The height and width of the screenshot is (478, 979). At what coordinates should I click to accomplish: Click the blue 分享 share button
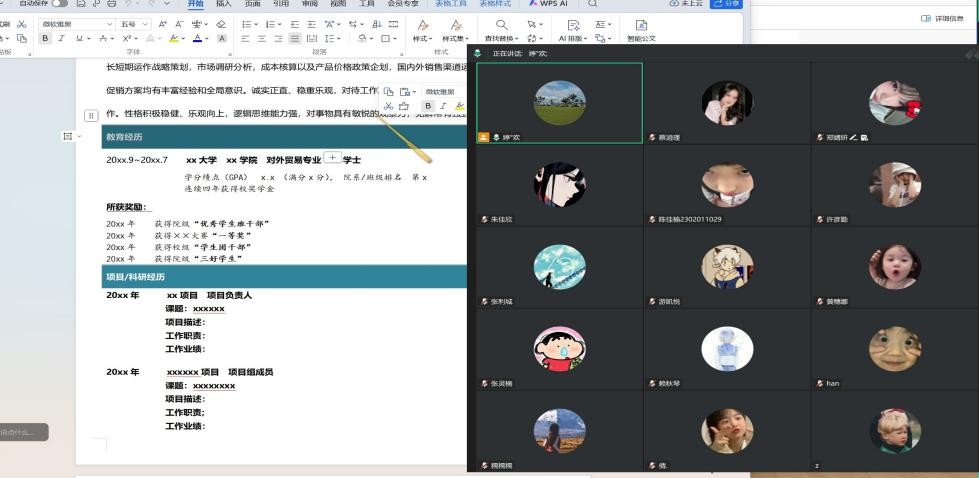[x=726, y=4]
